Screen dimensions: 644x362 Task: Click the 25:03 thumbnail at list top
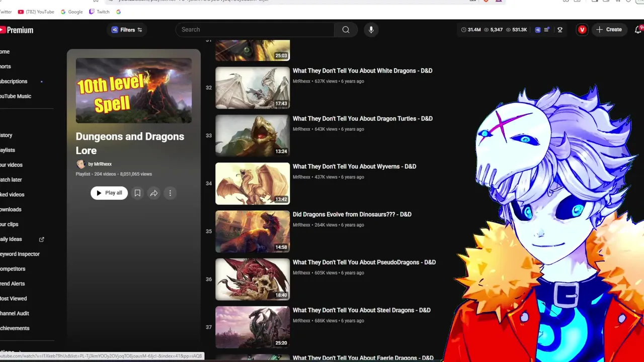[253, 50]
